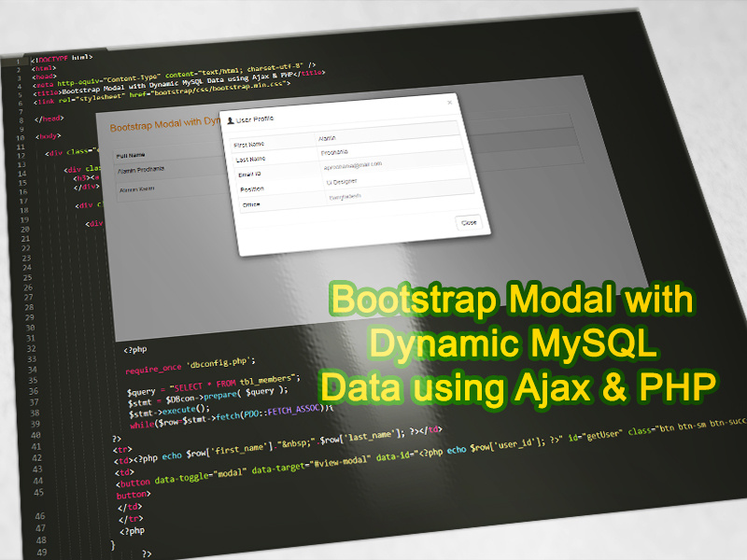Click the $stmt->execute(); line
This screenshot has height=560, width=747.
pyautogui.click(x=169, y=411)
